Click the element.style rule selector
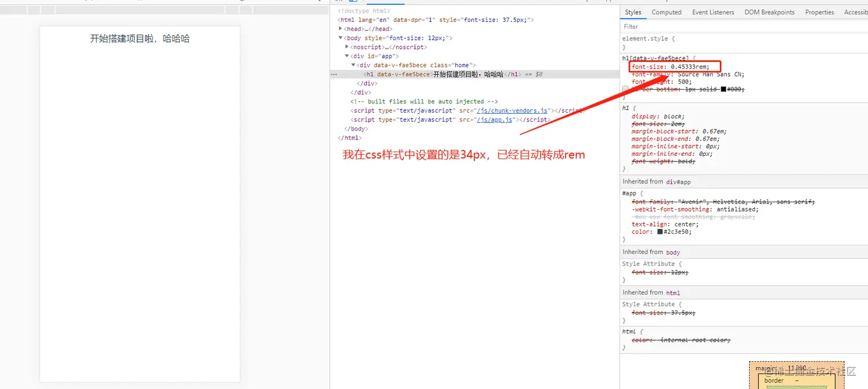 tap(646, 38)
